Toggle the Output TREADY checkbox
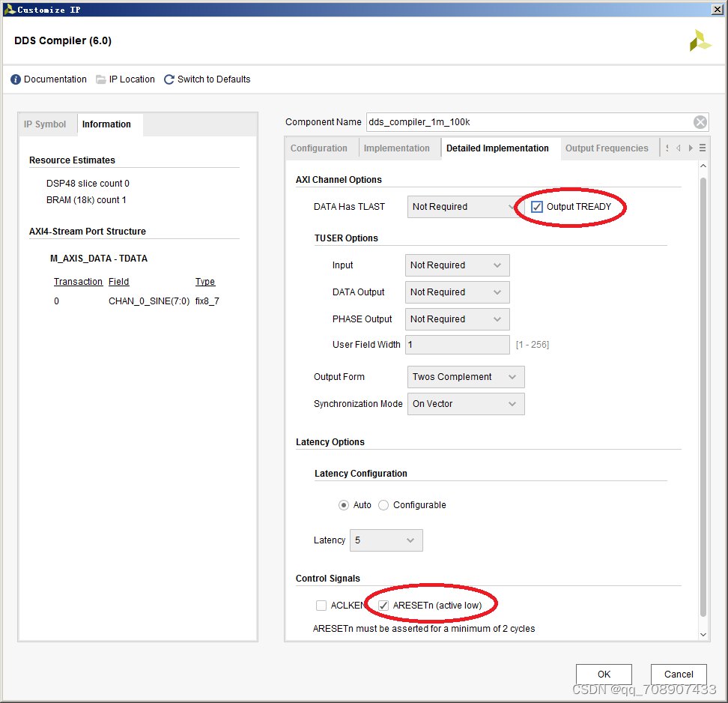728x703 pixels. point(537,207)
